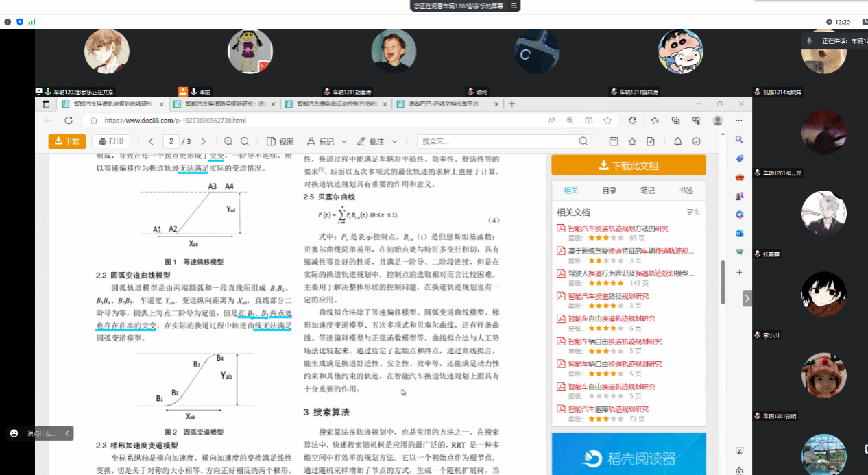Click the bell notification icon

click(x=677, y=141)
